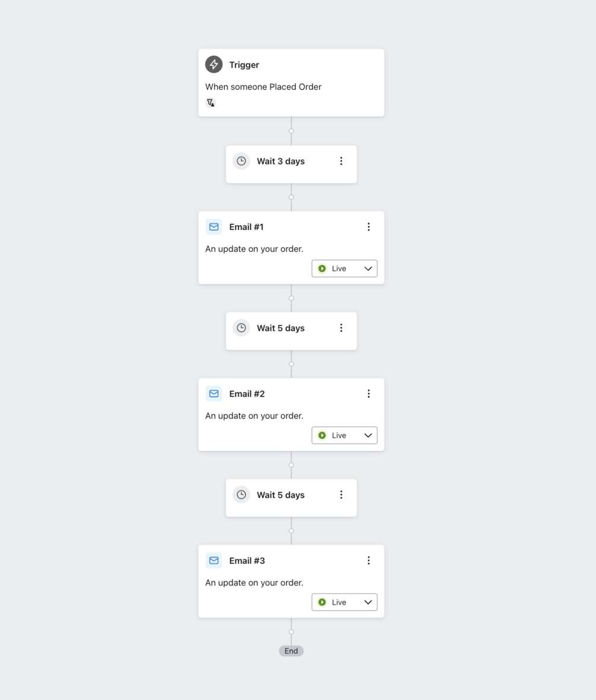Click the Trigger lightning bolt icon
The image size is (596, 700).
pyautogui.click(x=214, y=65)
